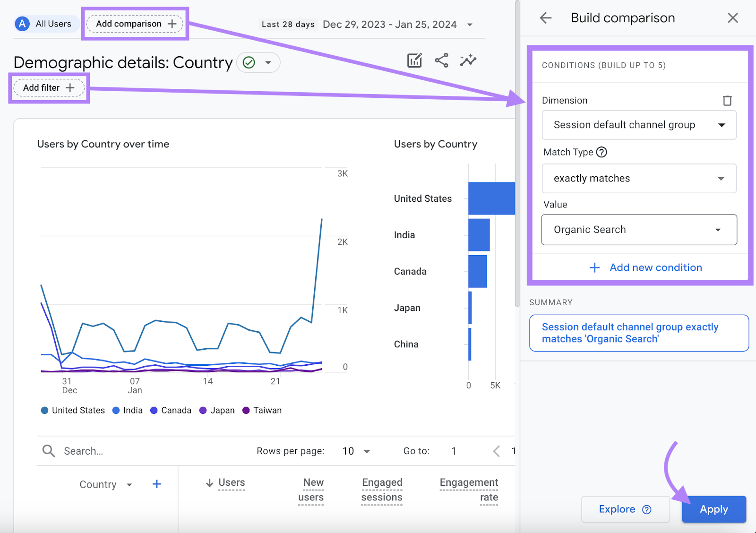
Task: Sort by Engagement rate column header
Action: tap(469, 490)
